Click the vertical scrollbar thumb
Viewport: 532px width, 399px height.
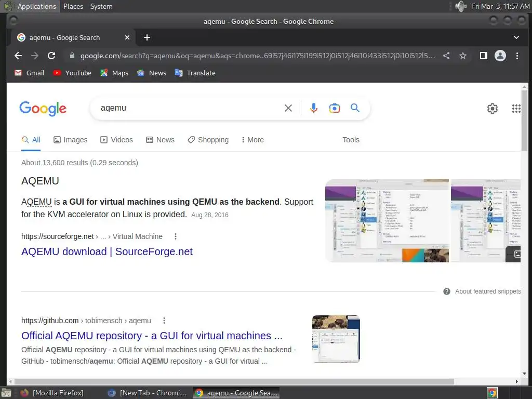(525, 121)
